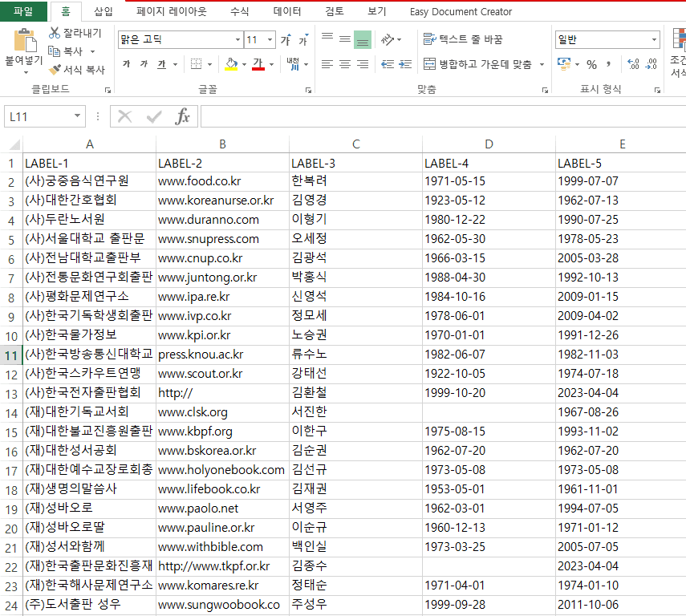Screen dimensions: 686x616
Task: Open the 삽입 ribbon tab
Action: 104,11
